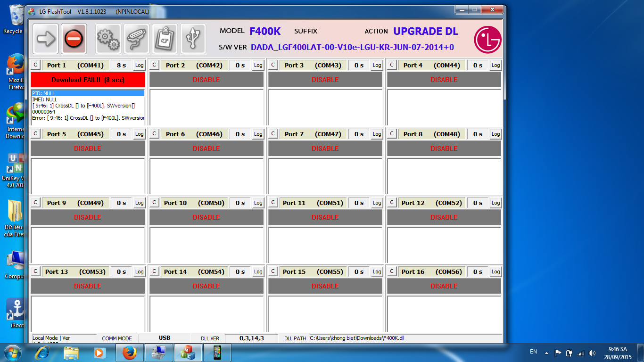Screen dimensions: 644x362
Task: Click the UPGRADE DL action text
Action: pyautogui.click(x=426, y=32)
